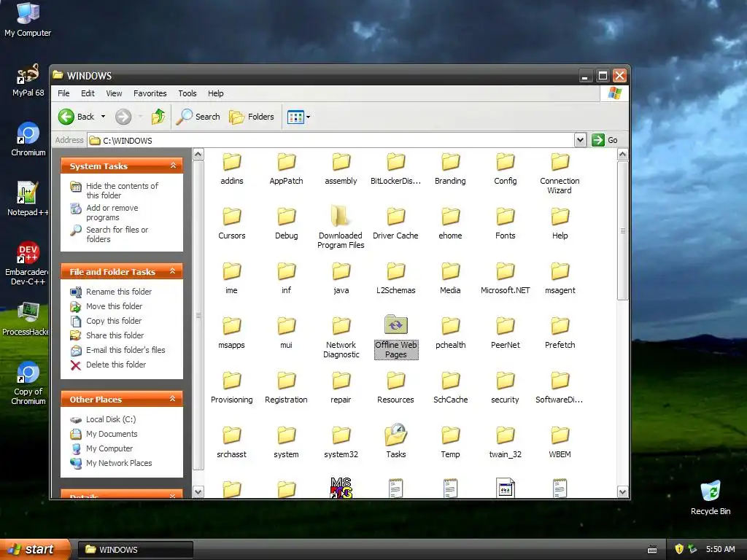Click Move this folder

coord(107,306)
